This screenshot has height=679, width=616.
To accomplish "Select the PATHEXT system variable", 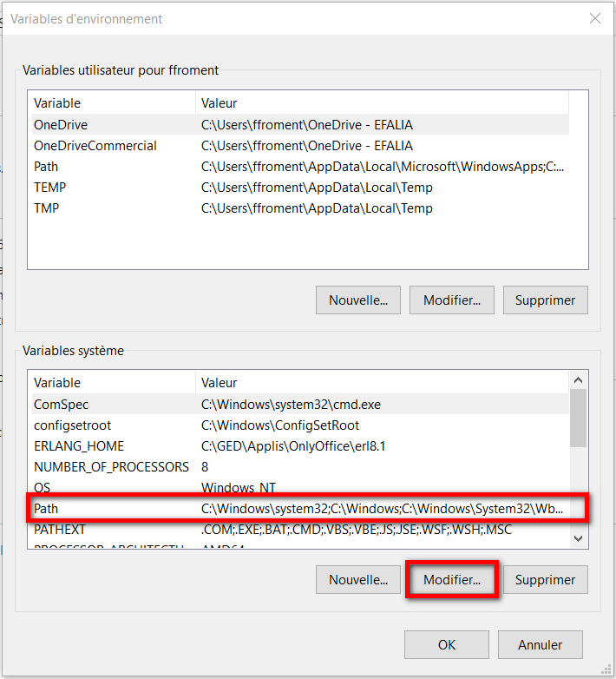I will tap(59, 529).
